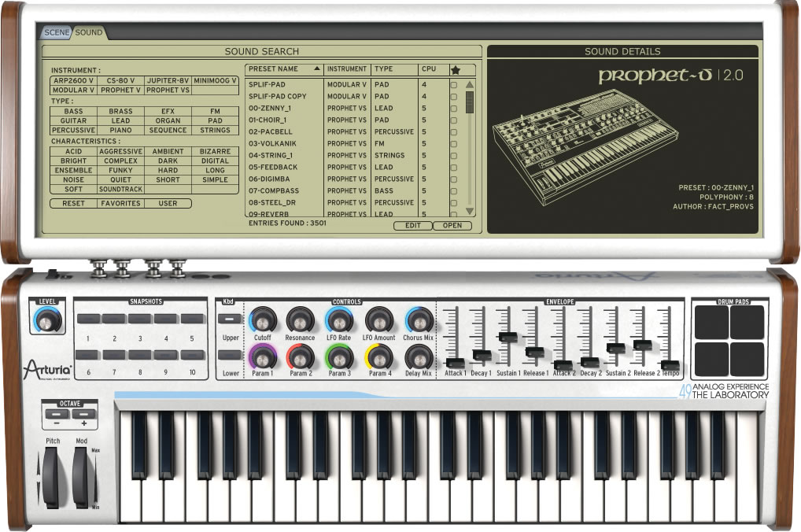This screenshot has height=532, width=801.
Task: Filter sounds by BASS type
Action: click(73, 111)
